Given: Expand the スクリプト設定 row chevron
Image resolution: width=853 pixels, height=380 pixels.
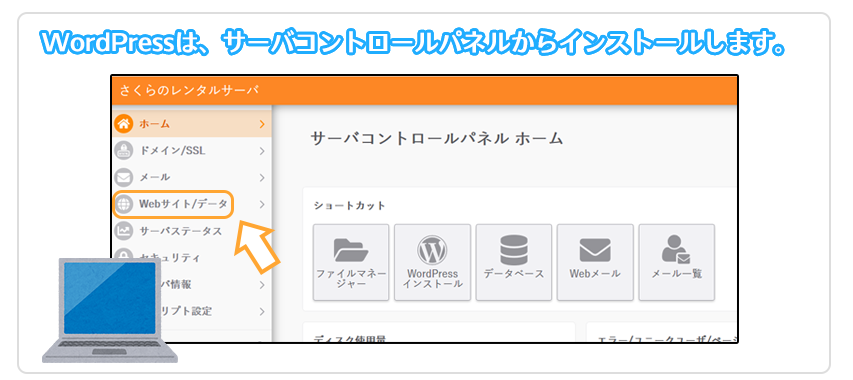Looking at the screenshot, I should tap(262, 312).
